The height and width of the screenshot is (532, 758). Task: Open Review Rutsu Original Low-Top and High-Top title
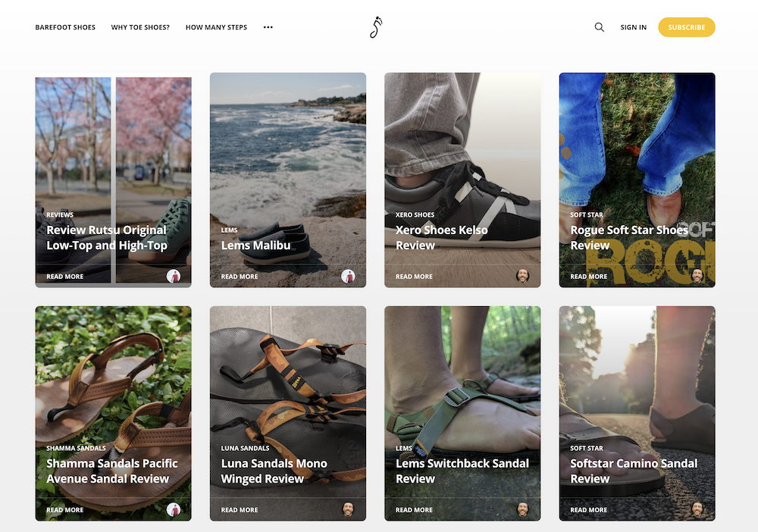pyautogui.click(x=107, y=237)
